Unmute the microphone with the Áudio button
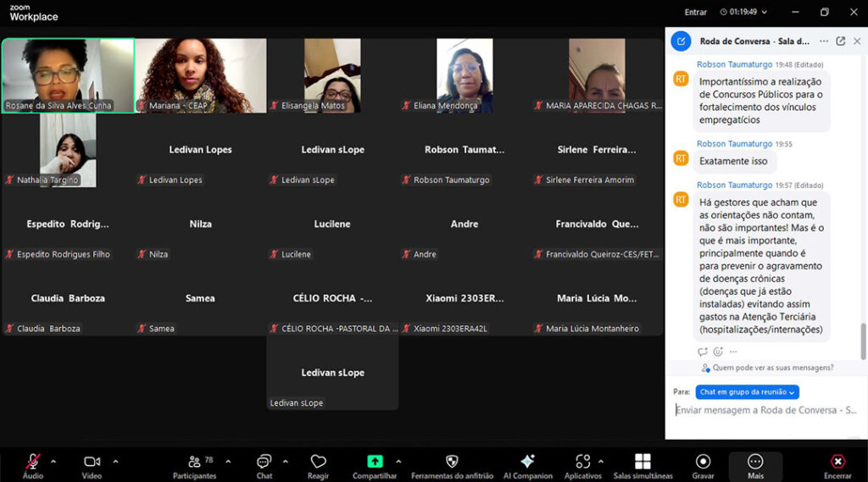Image resolution: width=868 pixels, height=482 pixels. click(32, 462)
